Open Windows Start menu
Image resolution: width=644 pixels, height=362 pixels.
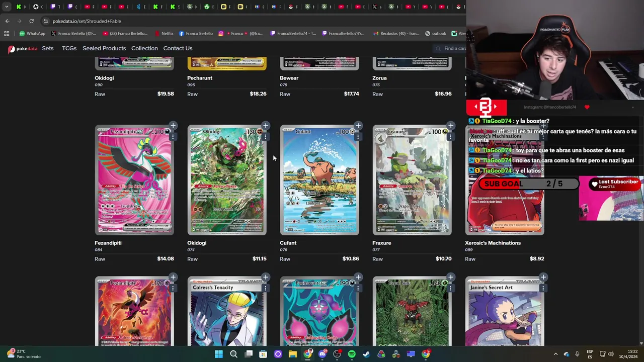[219, 354]
